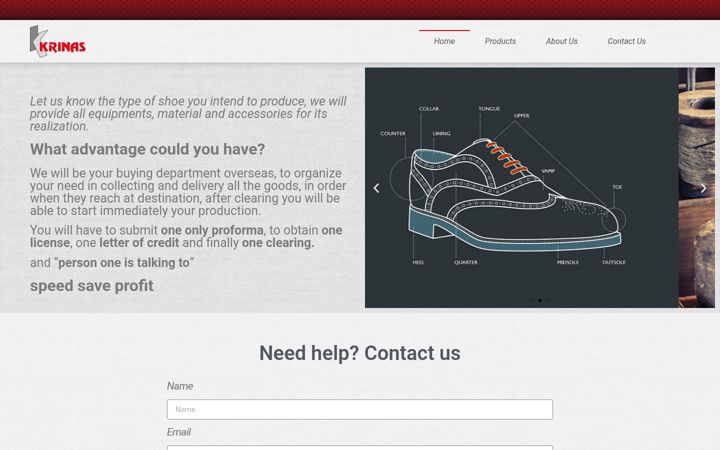
Task: Click the 'COLLAR' label in diagram
Action: pos(429,109)
